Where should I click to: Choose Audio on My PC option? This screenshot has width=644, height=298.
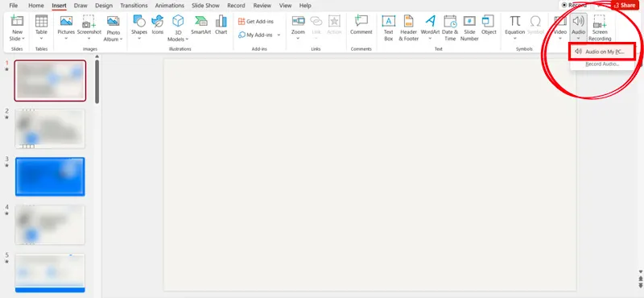602,52
